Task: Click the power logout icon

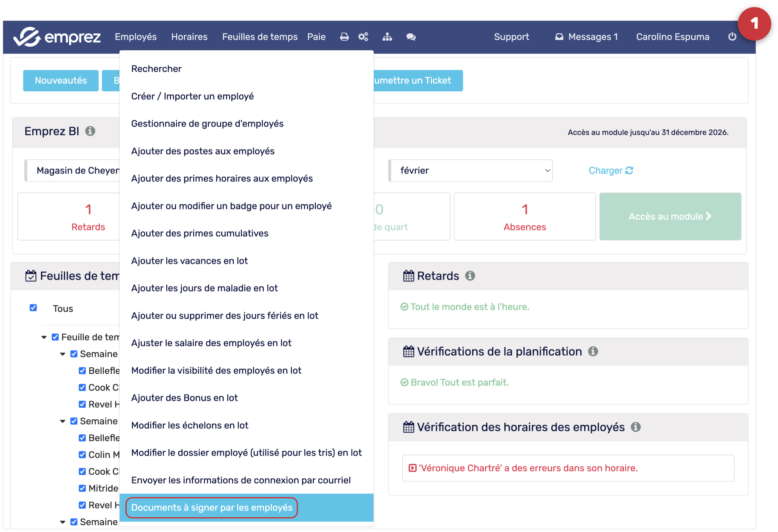Action: (732, 37)
